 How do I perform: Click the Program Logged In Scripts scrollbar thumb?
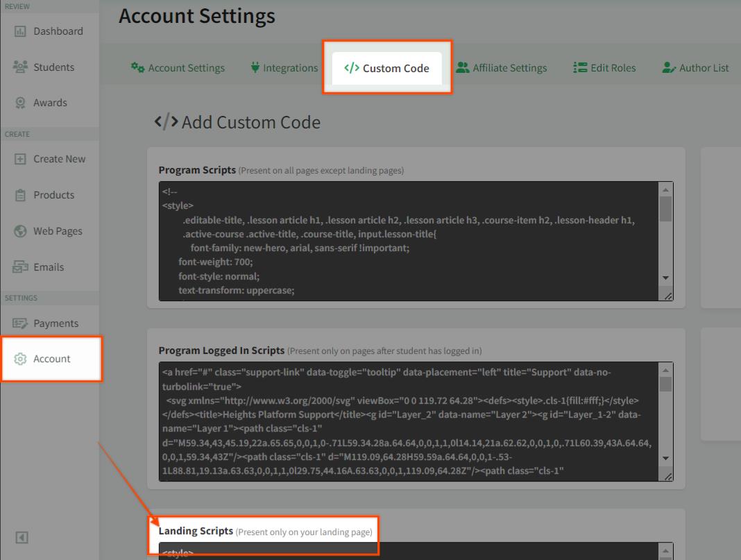pos(665,384)
